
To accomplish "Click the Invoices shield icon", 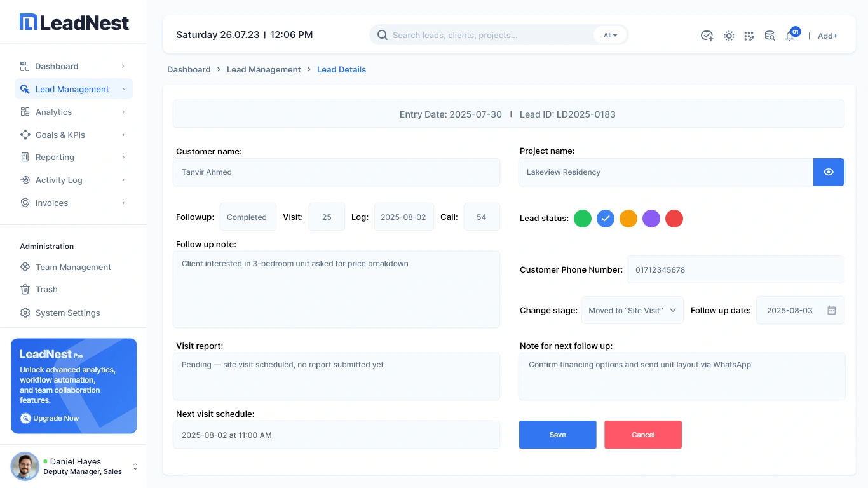I will pyautogui.click(x=25, y=203).
